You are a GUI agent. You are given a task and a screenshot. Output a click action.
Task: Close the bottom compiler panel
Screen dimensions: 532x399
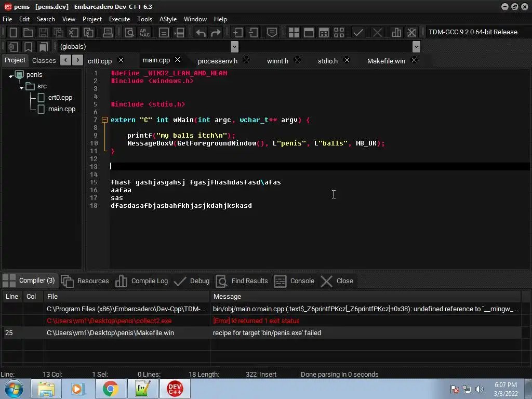click(337, 281)
